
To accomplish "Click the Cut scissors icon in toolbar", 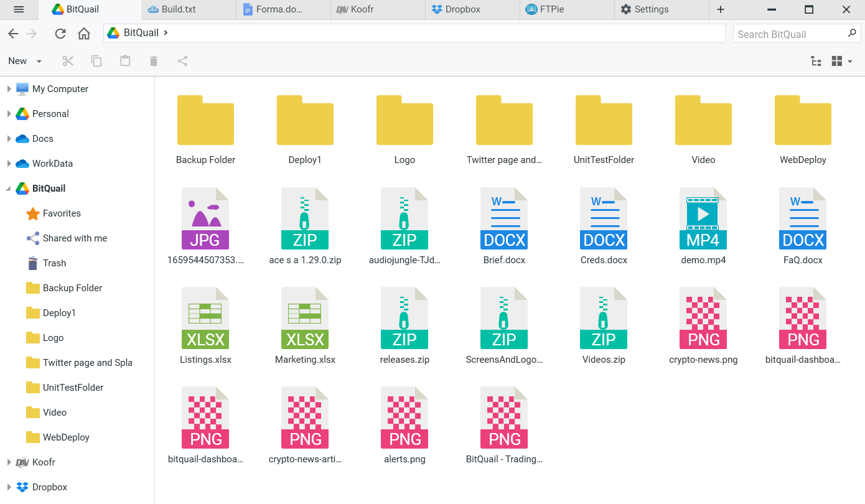I will (68, 61).
